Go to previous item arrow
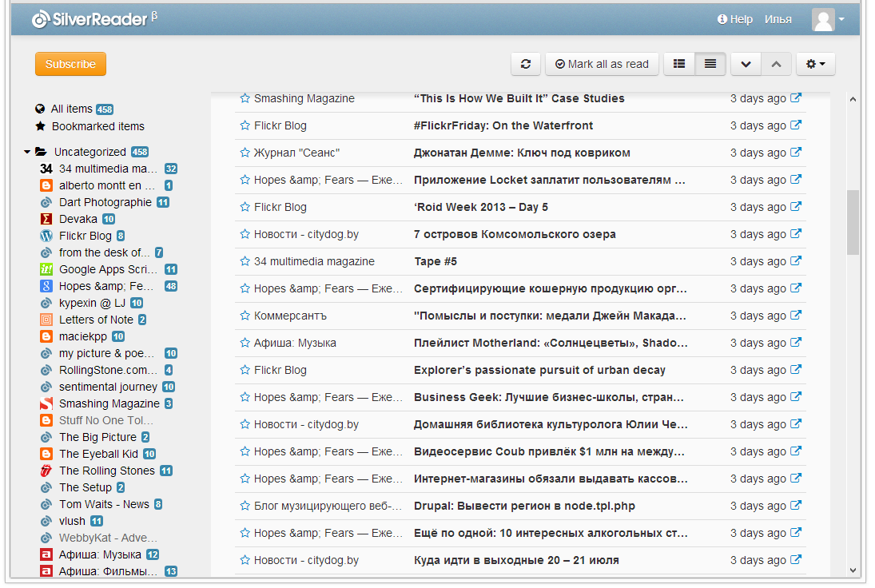Screen dimensions: 875x588 776,64
